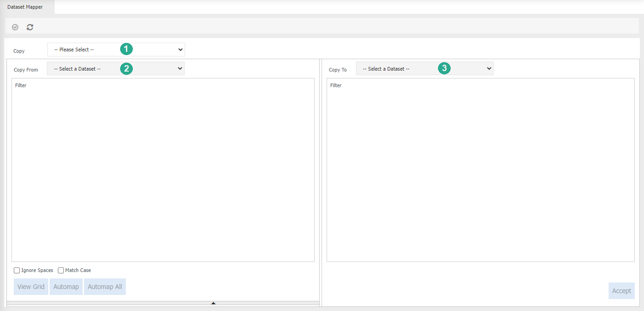Click the refresh icon in the toolbar
Screen dimensions: 644x311
pyautogui.click(x=29, y=27)
